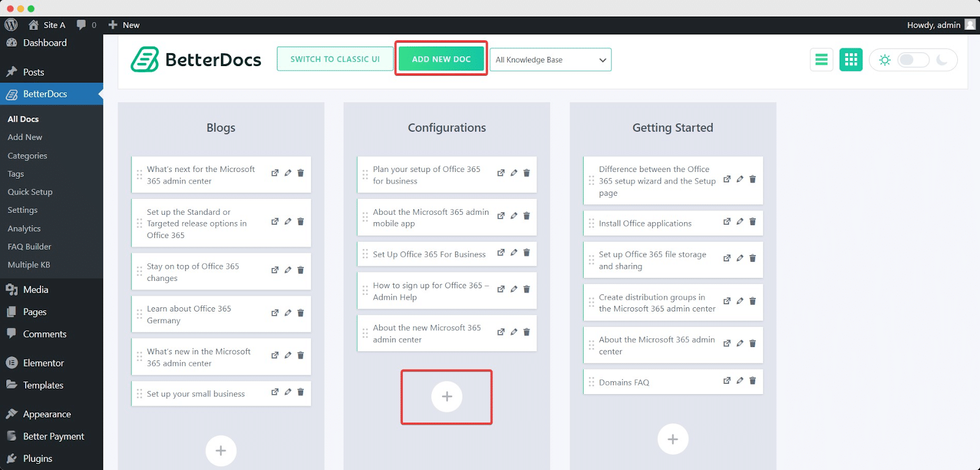Open the All Knowledge Base dropdown
The height and width of the screenshot is (470, 980).
(550, 59)
